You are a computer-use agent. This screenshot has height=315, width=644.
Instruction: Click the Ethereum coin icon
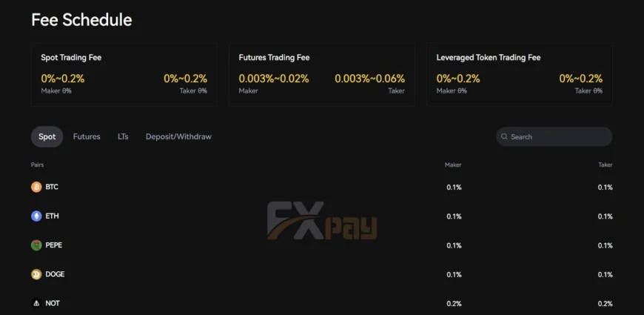click(36, 216)
